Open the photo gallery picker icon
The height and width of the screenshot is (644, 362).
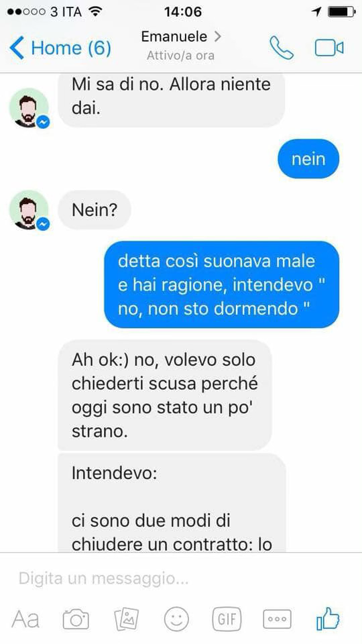[x=127, y=619]
